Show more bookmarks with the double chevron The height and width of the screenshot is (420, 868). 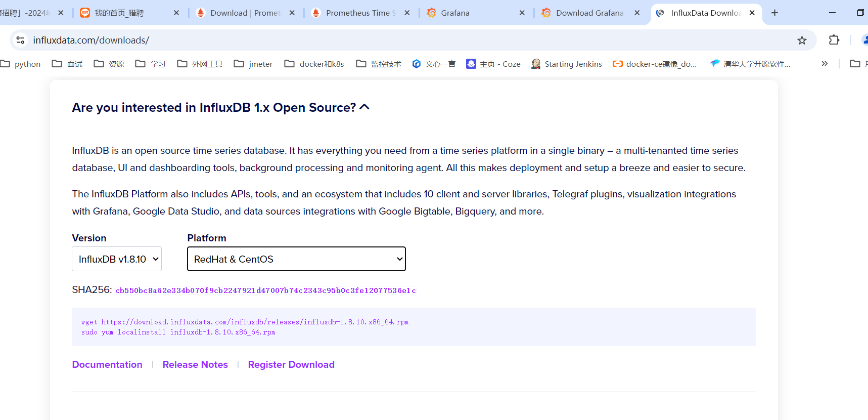825,64
